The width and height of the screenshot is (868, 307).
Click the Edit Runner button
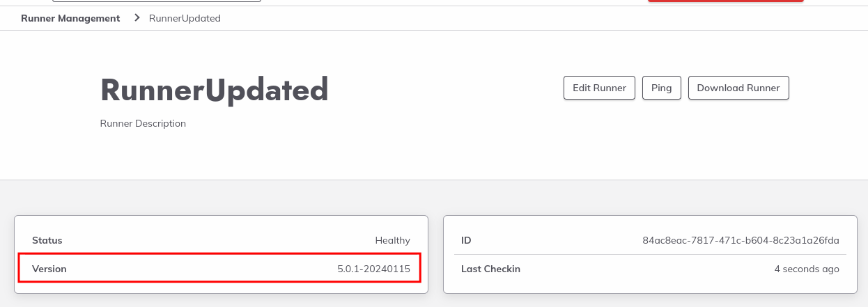[599, 88]
